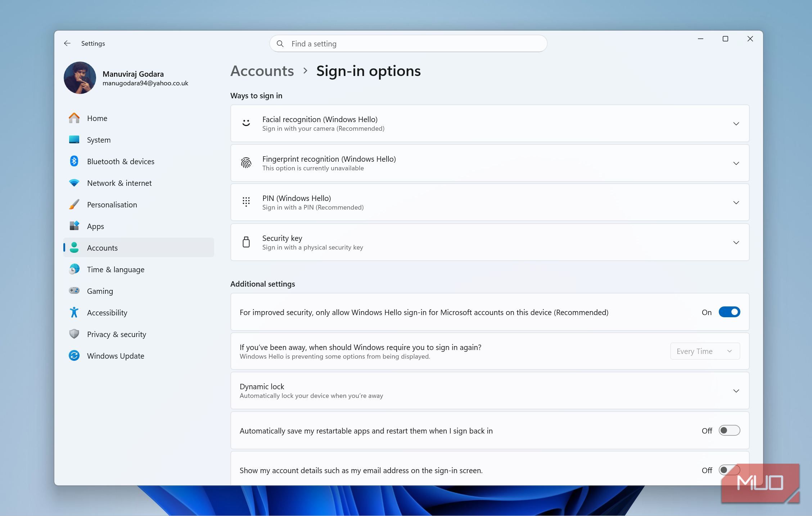Click user name Manuviraj Godara
This screenshot has width=812, height=516.
(133, 74)
